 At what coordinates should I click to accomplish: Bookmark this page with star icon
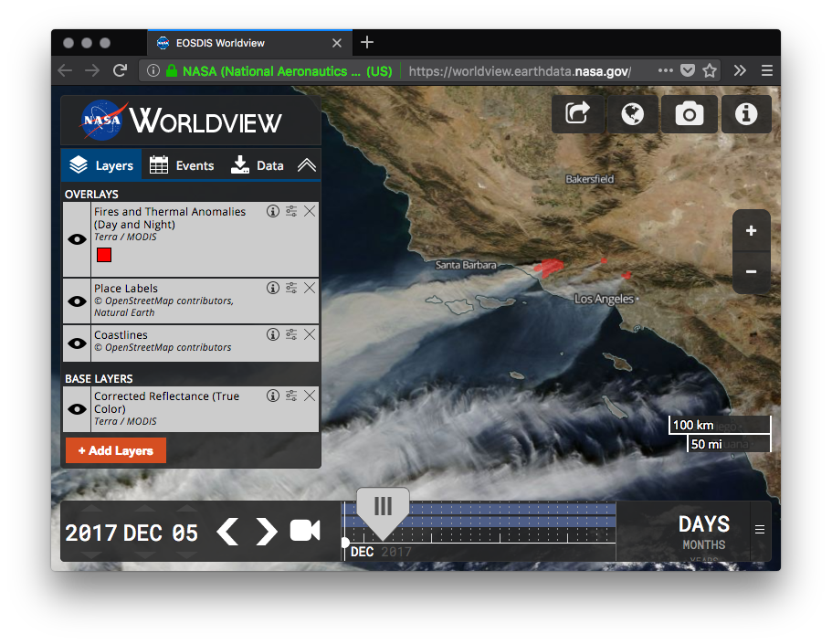[x=710, y=70]
